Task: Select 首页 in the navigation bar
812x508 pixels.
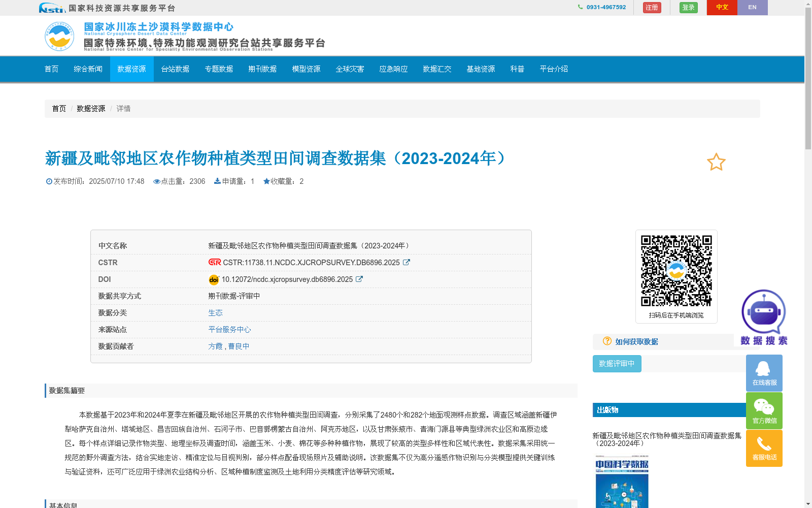Action: click(51, 69)
